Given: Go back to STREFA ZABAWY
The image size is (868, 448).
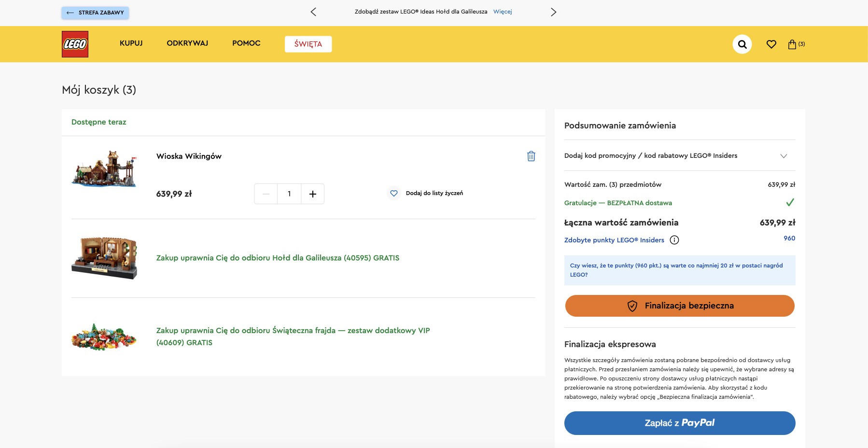Looking at the screenshot, I should tap(95, 13).
